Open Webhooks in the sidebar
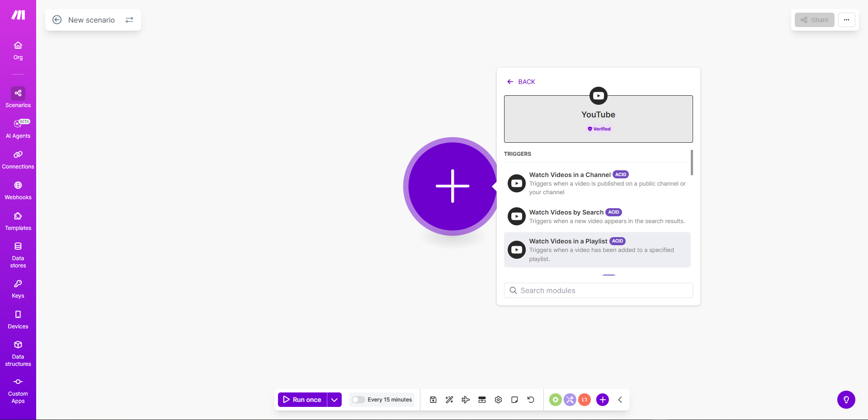The height and width of the screenshot is (420, 868). 18,191
